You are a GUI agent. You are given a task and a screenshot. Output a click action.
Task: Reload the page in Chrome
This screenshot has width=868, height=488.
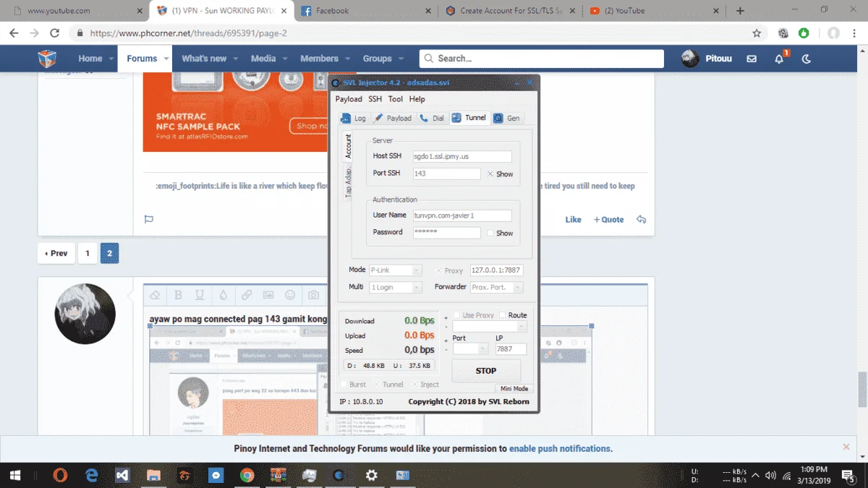pyautogui.click(x=54, y=33)
